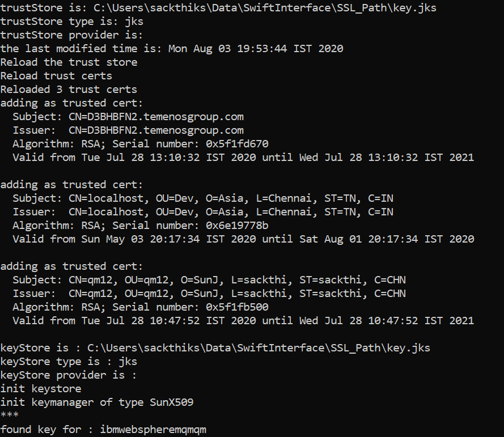
Task: Click the 'init keystore' line
Action: (x=41, y=389)
